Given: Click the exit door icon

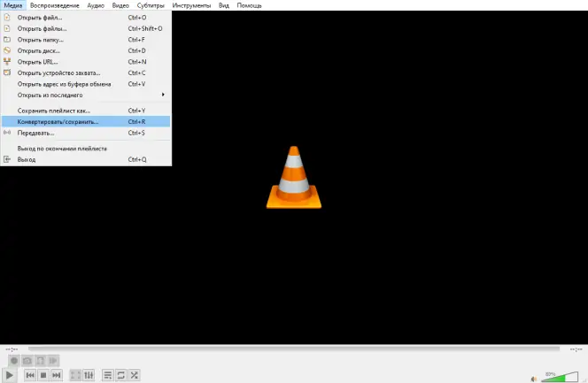Looking at the screenshot, I should pyautogui.click(x=7, y=159).
